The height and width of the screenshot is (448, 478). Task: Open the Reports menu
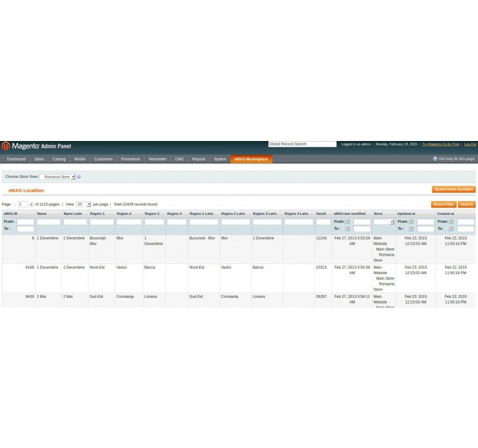tap(198, 159)
